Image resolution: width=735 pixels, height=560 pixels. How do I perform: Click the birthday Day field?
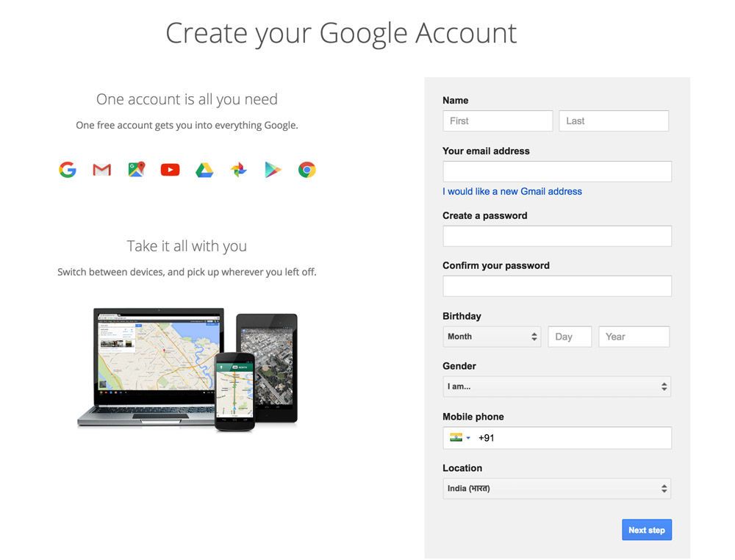[570, 337]
